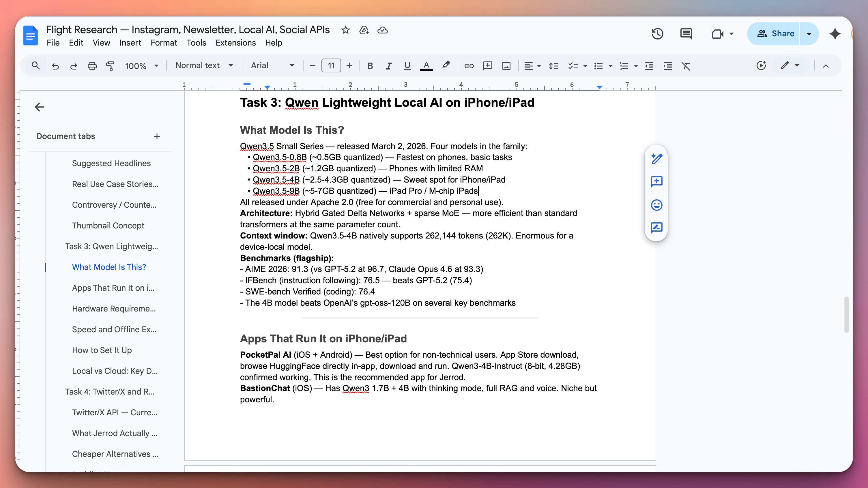Open the zoom level 100% dropdown
Image resolution: width=868 pixels, height=488 pixels.
pos(141,66)
